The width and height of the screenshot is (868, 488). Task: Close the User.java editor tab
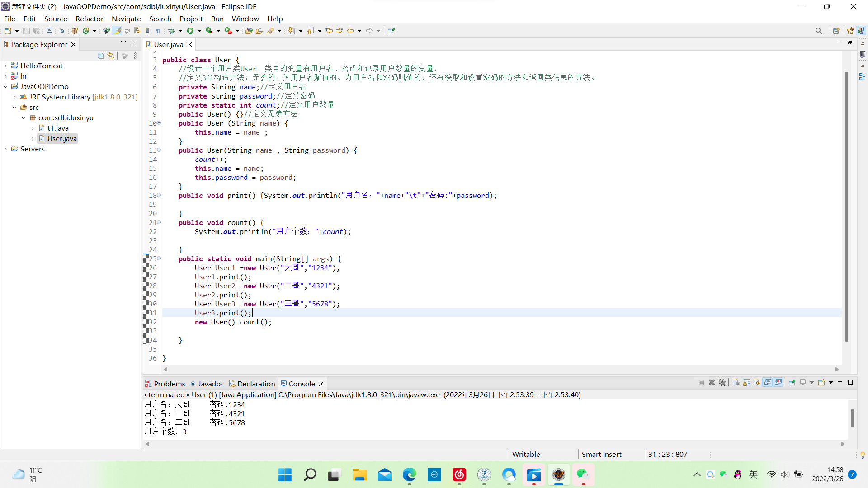coord(190,44)
